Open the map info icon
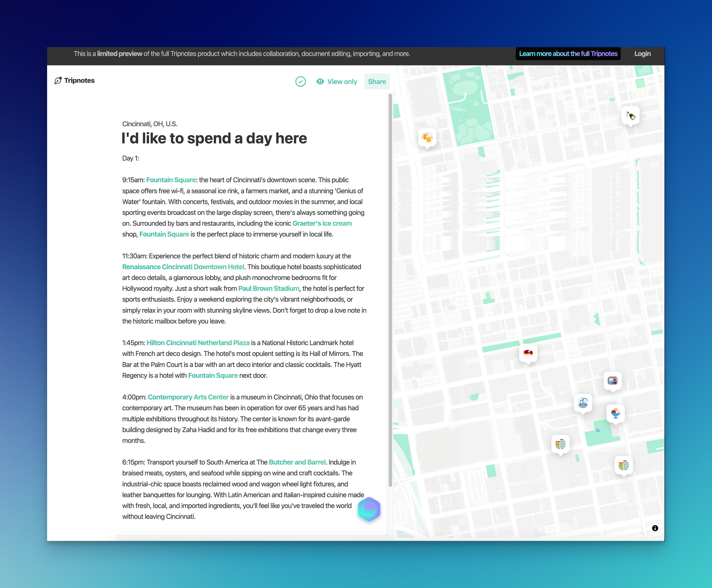This screenshot has width=712, height=588. [x=655, y=528]
